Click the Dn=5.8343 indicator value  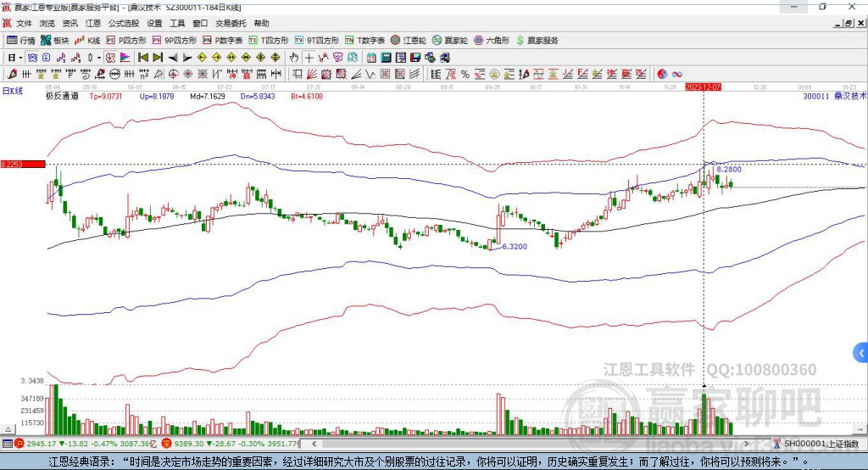pyautogui.click(x=258, y=97)
